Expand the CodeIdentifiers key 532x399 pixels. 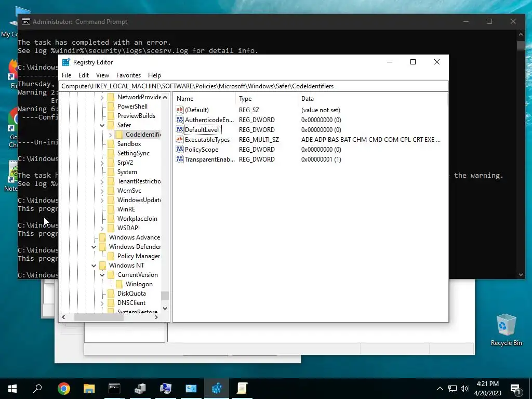tap(111, 135)
